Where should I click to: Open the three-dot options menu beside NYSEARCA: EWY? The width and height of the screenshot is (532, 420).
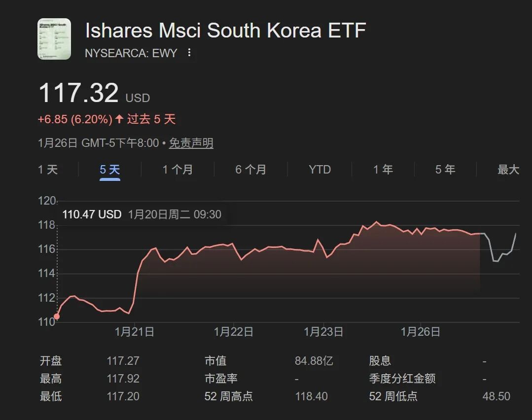(x=190, y=53)
